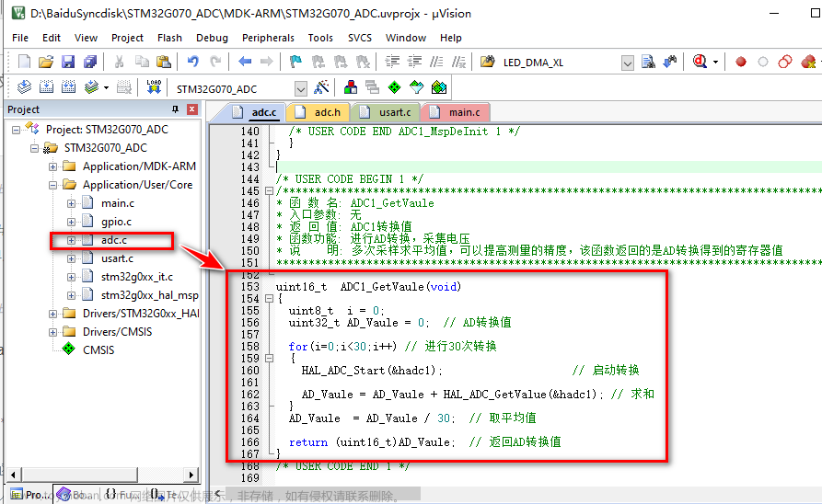Open the File menu
822x504 pixels.
point(20,38)
